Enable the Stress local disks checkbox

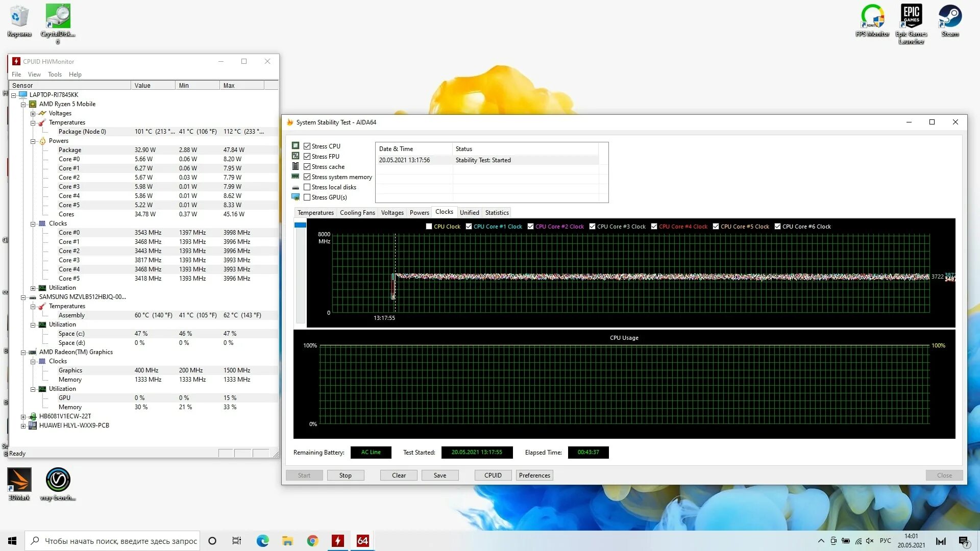click(307, 187)
